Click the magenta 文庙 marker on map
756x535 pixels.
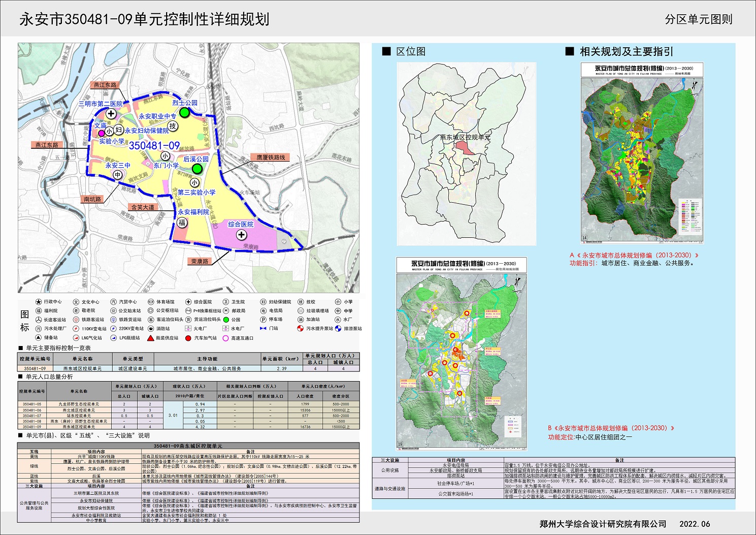pos(102,133)
